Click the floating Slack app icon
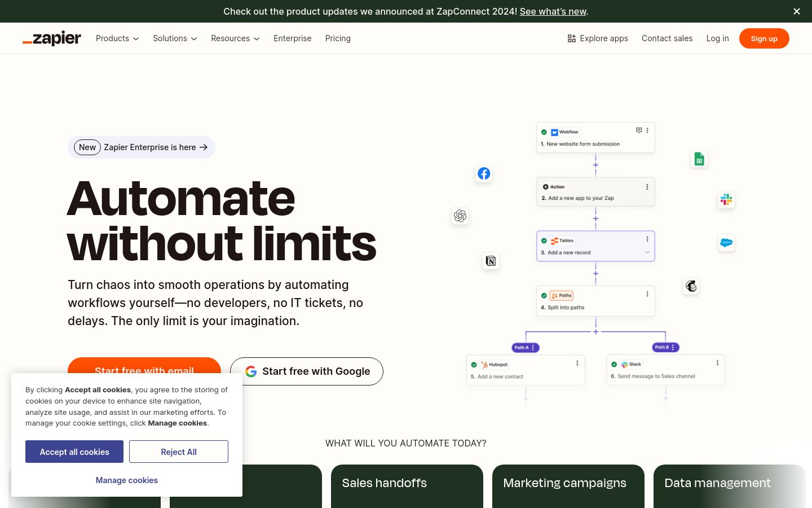The image size is (812, 508). tap(726, 199)
